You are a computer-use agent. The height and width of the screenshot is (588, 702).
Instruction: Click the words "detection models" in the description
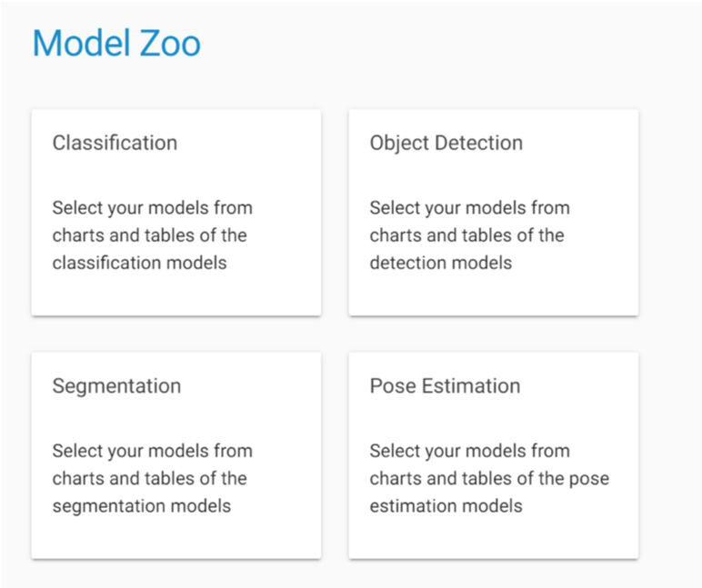tap(441, 264)
